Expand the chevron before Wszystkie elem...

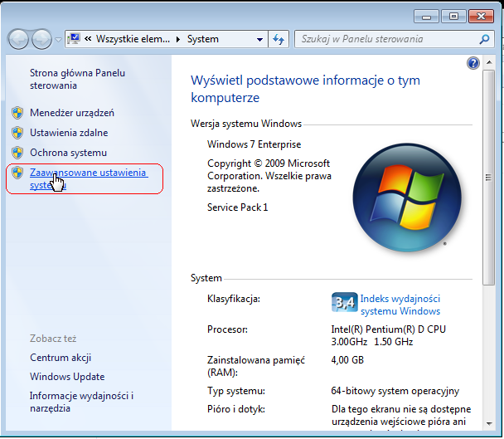click(88, 39)
